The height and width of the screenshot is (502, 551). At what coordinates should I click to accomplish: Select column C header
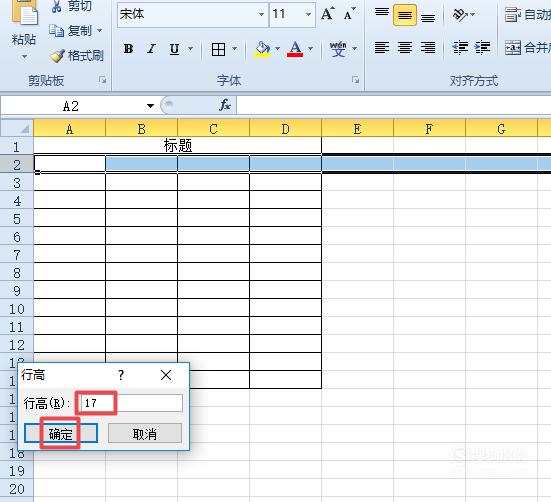pyautogui.click(x=214, y=129)
